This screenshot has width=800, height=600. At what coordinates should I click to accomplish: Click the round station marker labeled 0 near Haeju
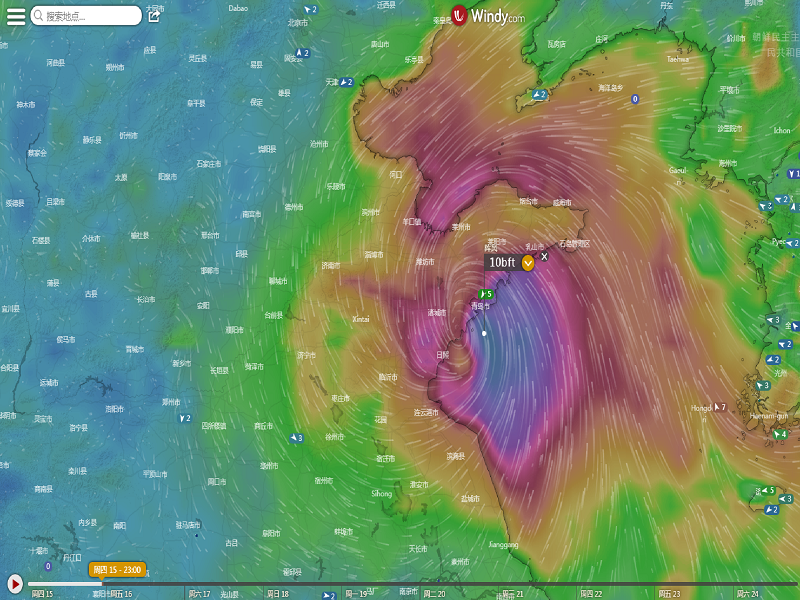coord(634,99)
